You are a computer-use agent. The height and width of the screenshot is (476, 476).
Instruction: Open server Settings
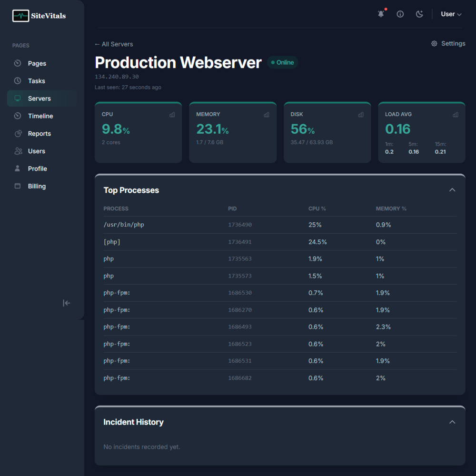pyautogui.click(x=448, y=43)
